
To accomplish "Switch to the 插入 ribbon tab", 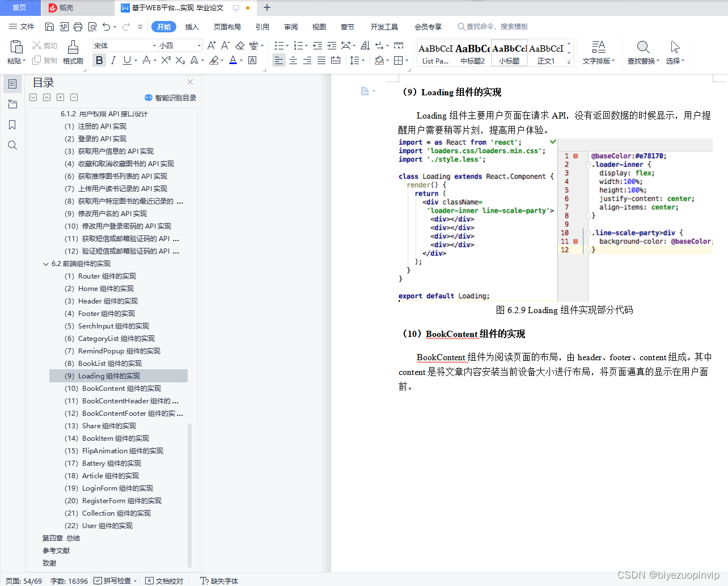I will 192,27.
